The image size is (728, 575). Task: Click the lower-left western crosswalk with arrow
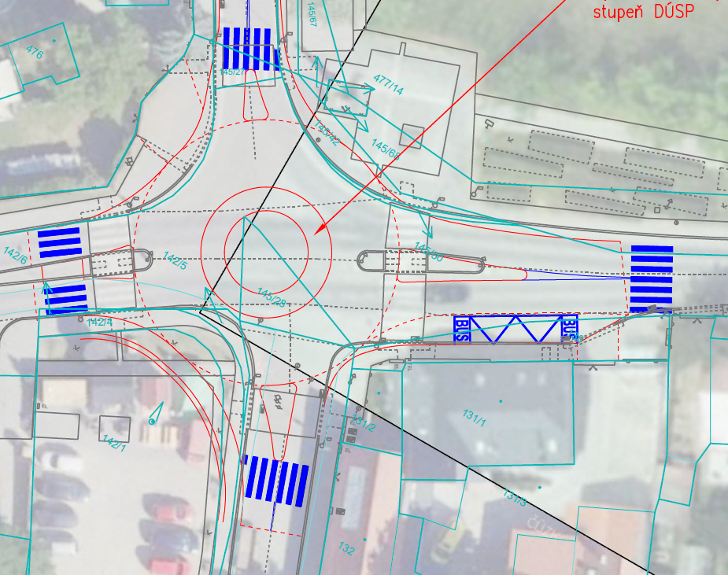65,299
